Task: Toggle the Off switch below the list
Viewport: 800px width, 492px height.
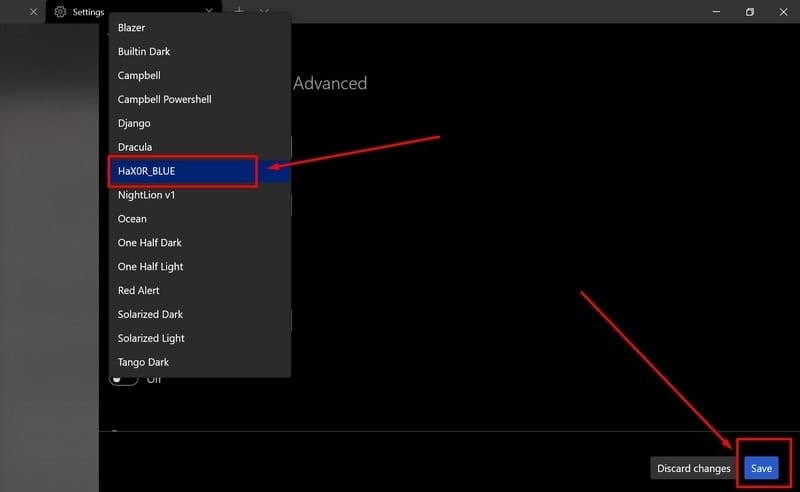Action: point(123,380)
